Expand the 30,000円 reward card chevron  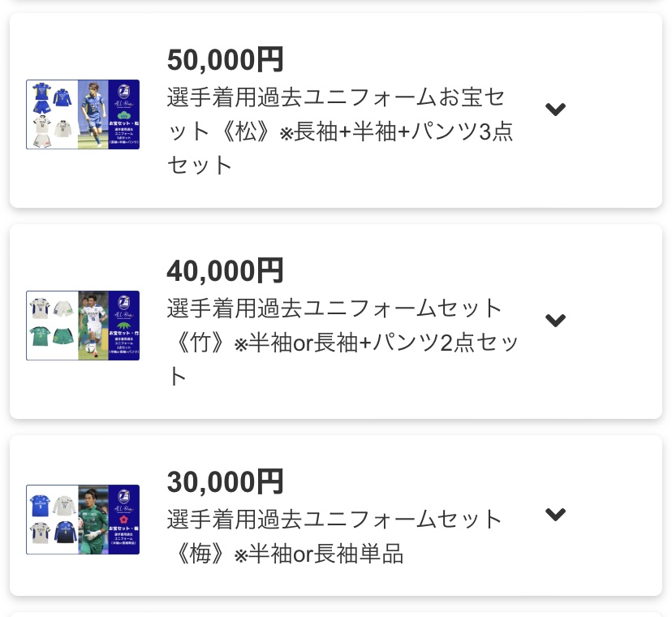tap(555, 514)
